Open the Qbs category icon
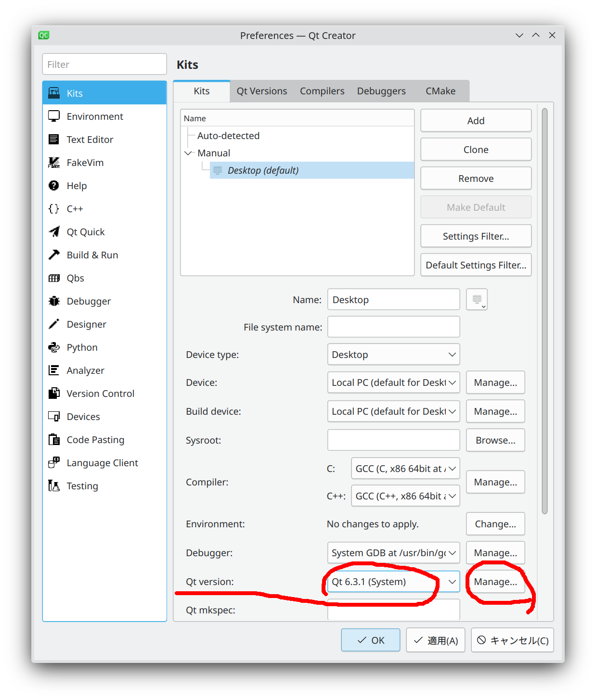 coord(54,278)
